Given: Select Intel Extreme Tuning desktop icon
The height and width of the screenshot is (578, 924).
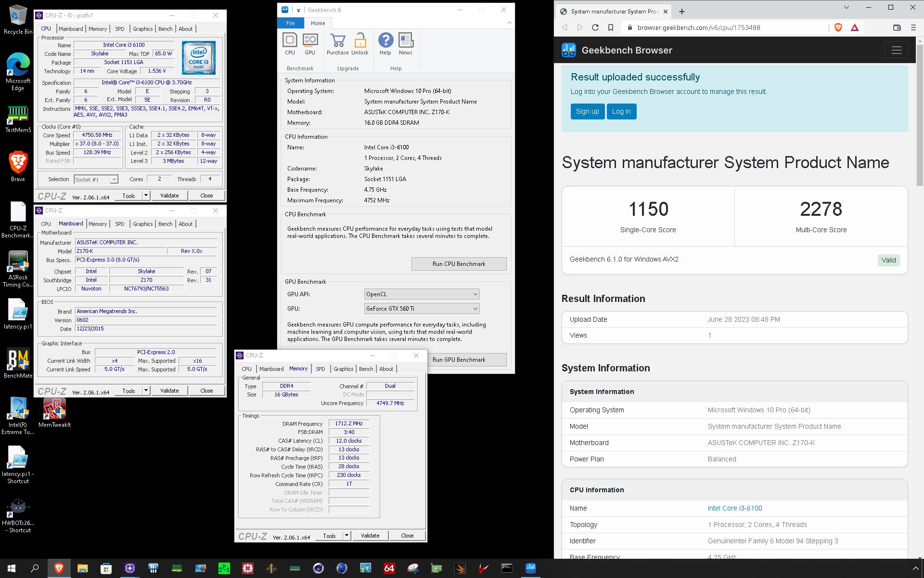Looking at the screenshot, I should coord(18,416).
